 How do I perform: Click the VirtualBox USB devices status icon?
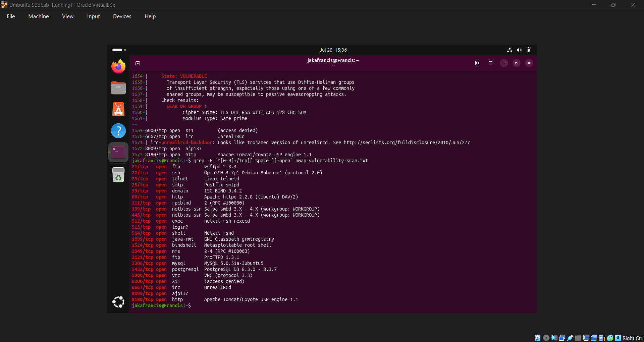570,338
